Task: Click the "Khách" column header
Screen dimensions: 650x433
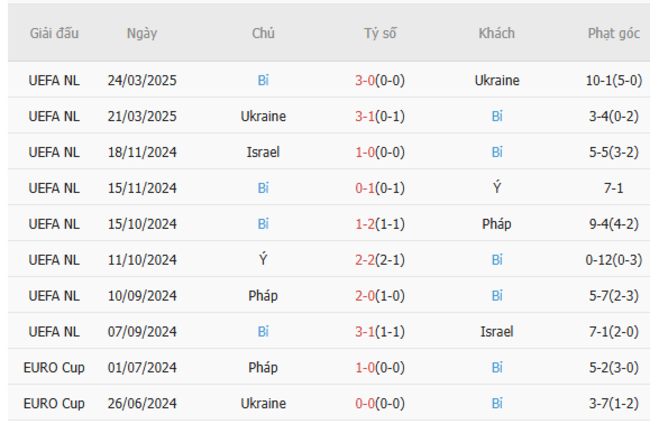Action: pyautogui.click(x=497, y=33)
